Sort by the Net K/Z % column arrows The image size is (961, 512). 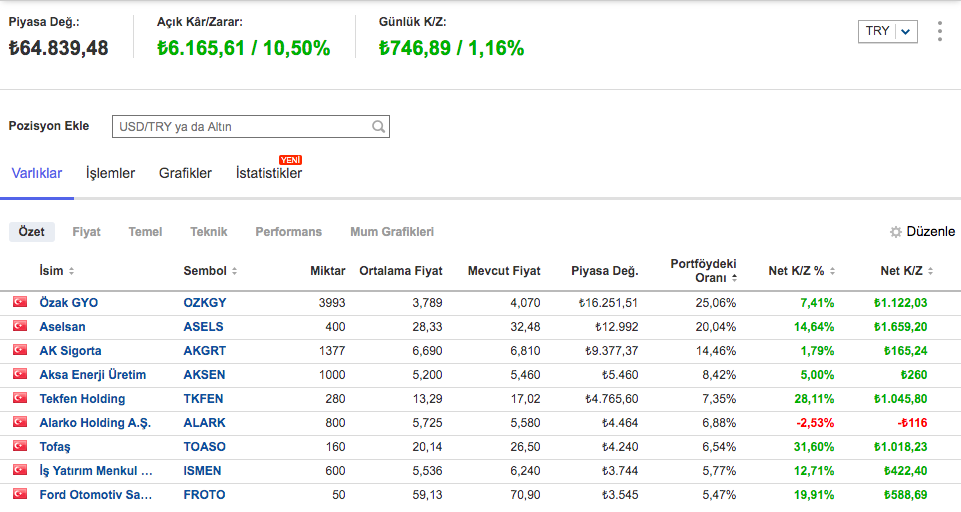click(832, 271)
